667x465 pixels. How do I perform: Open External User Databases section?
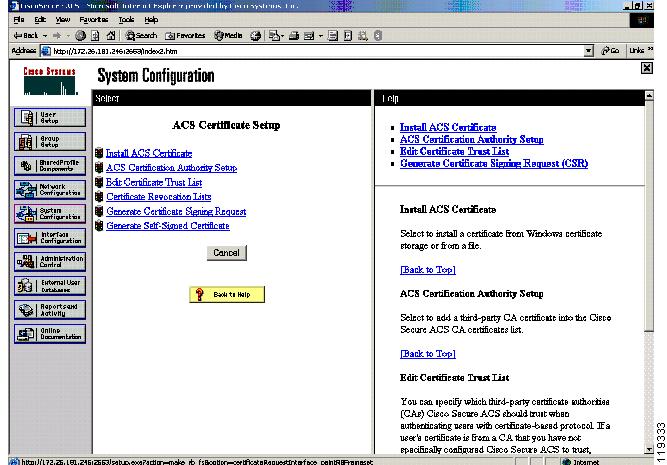[50, 285]
